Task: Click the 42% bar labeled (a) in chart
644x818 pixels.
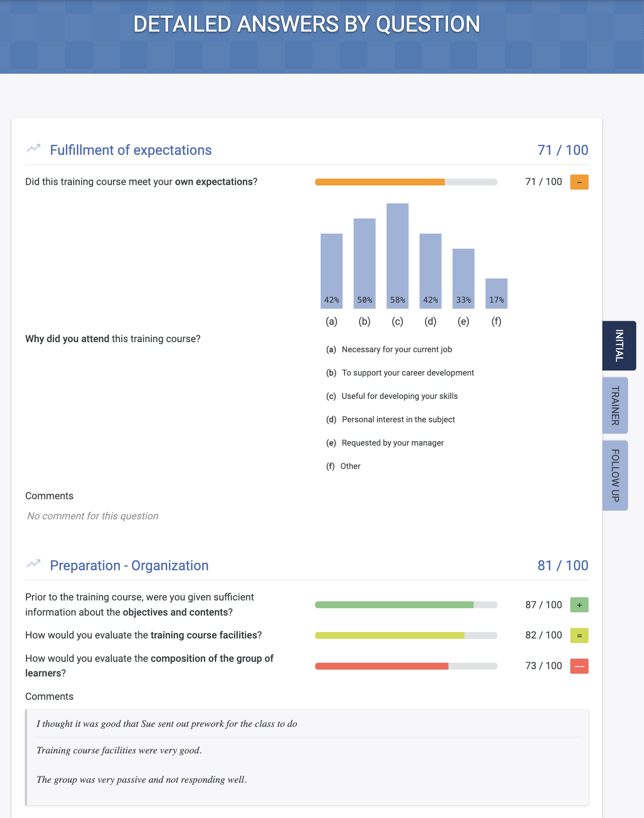Action: pyautogui.click(x=332, y=271)
